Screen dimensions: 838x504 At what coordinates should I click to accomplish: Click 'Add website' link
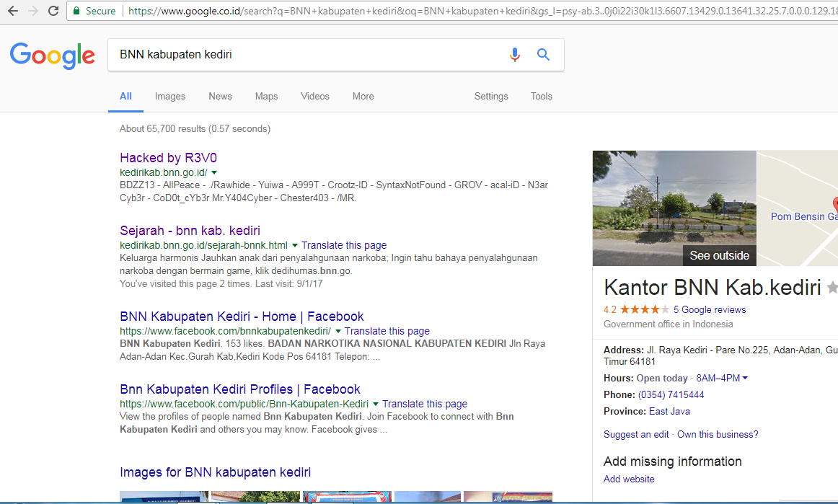(x=629, y=479)
